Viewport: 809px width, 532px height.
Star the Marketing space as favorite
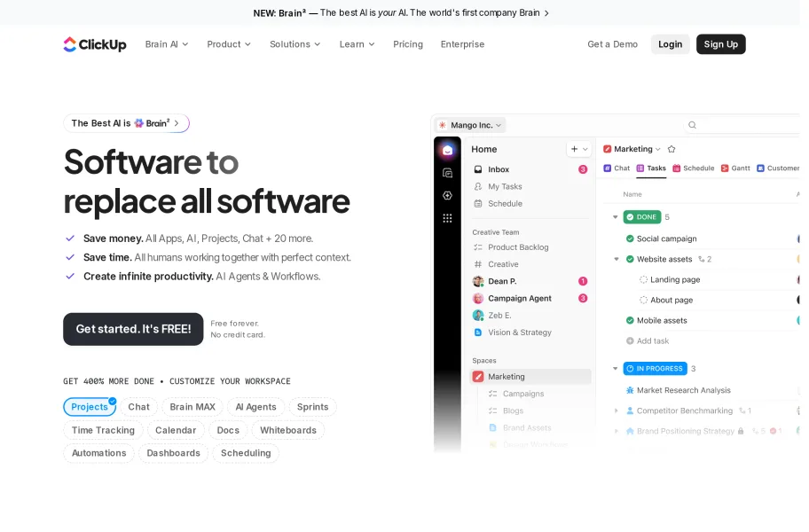pos(672,149)
